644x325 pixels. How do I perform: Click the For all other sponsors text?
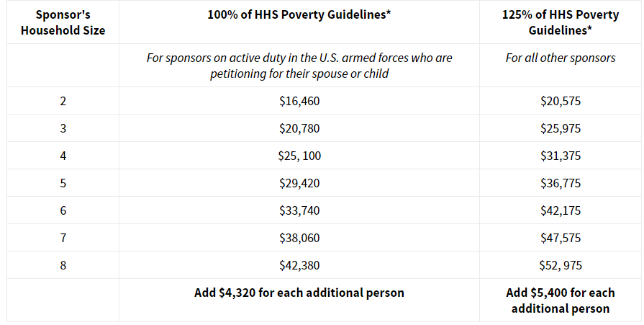[561, 58]
